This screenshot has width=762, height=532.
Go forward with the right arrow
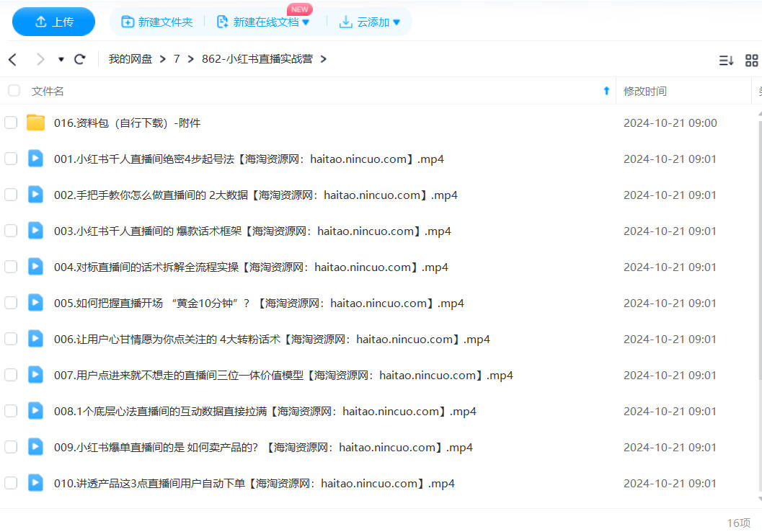pyautogui.click(x=40, y=59)
